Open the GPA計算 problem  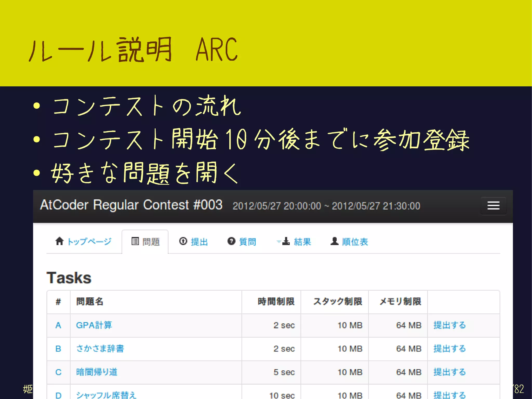pos(94,325)
